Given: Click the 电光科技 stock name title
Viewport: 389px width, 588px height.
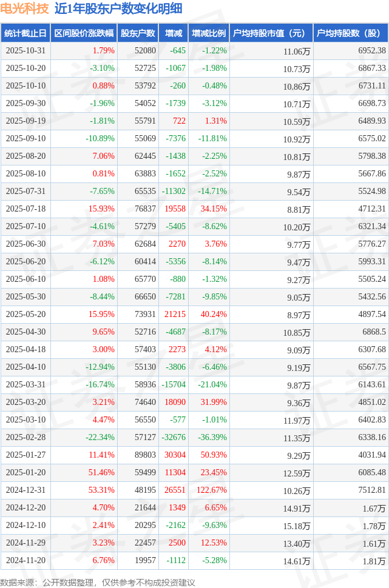Looking at the screenshot, I should tap(25, 9).
